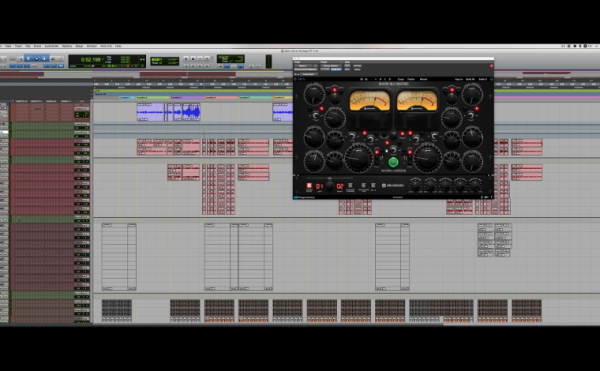
Task: Open the Track menu
Action: (x=18, y=46)
